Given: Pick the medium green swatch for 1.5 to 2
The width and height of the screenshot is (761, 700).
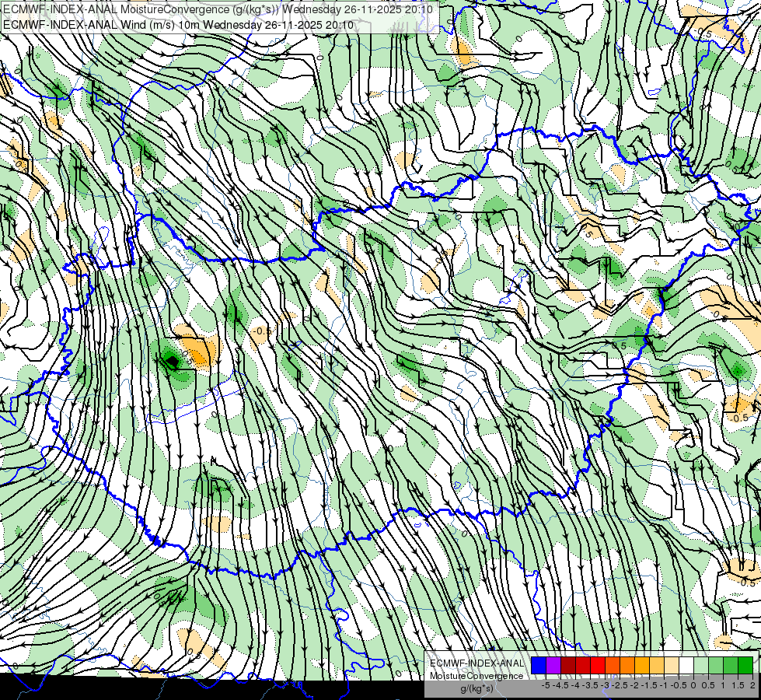Looking at the screenshot, I should (731, 665).
